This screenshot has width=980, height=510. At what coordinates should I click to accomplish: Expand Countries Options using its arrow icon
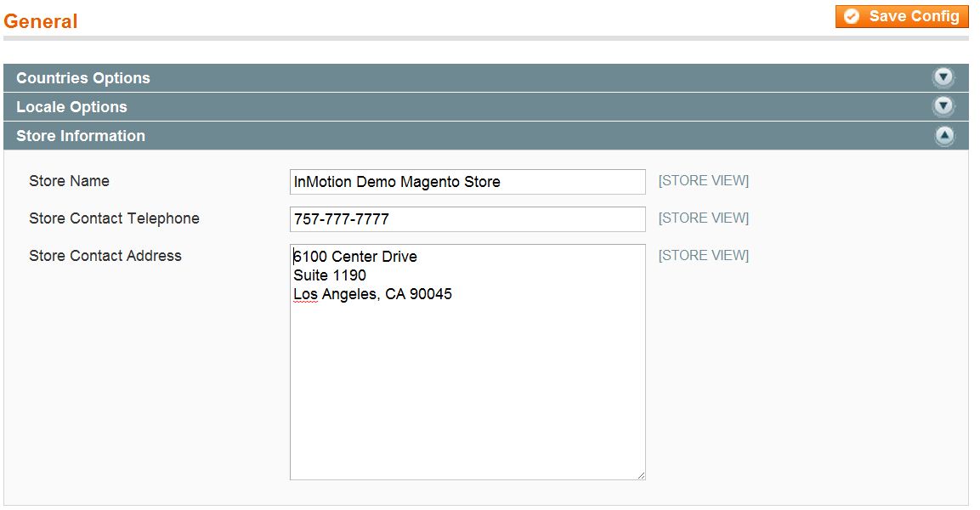click(943, 78)
